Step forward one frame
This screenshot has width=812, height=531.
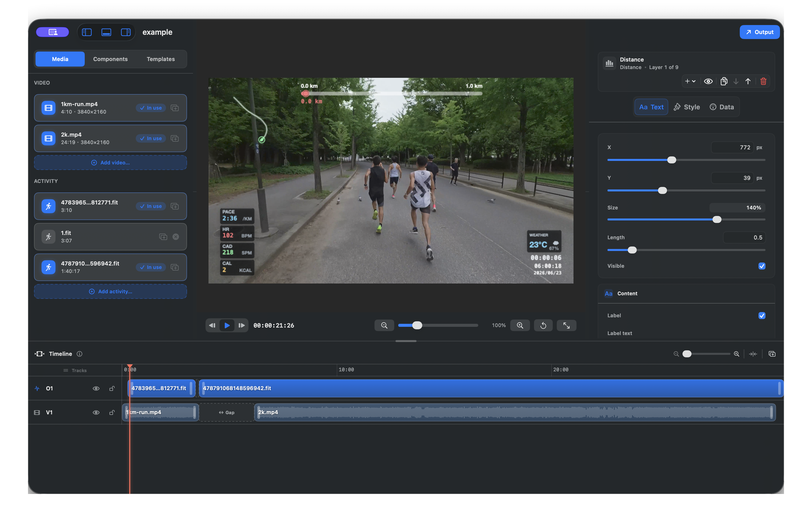241,325
